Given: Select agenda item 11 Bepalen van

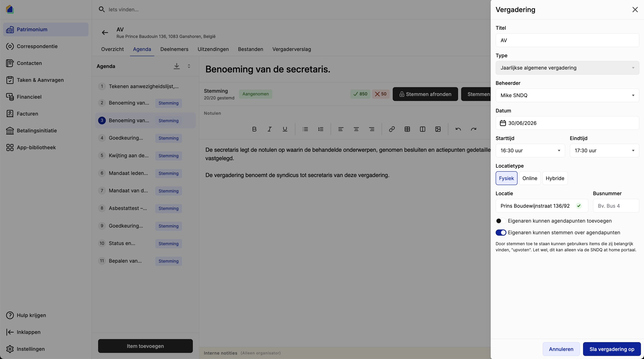Looking at the screenshot, I should pyautogui.click(x=145, y=261).
